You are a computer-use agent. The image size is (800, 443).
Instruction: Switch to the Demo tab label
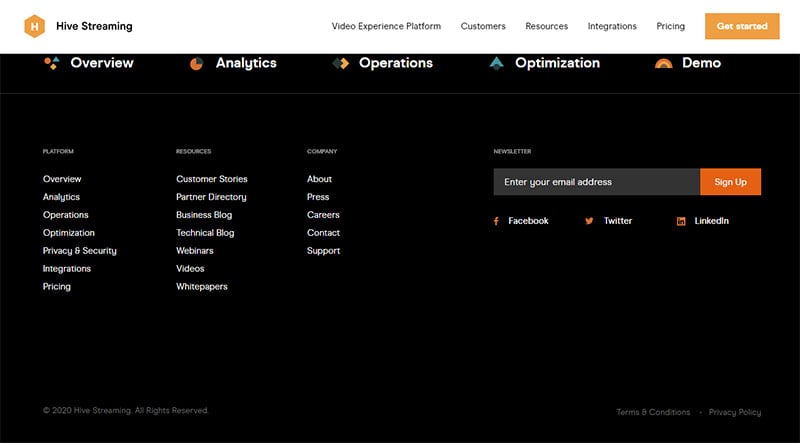click(702, 63)
